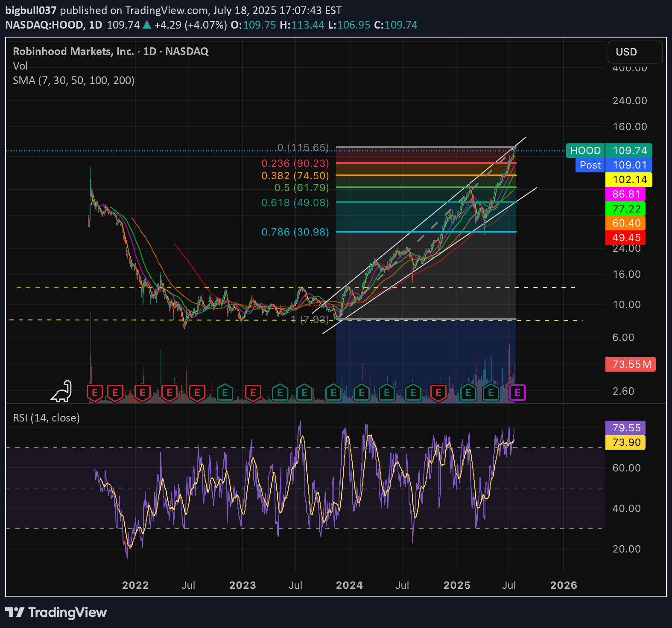
Task: Click the green up-triangle beside 109.74 in header
Action: click(x=147, y=25)
